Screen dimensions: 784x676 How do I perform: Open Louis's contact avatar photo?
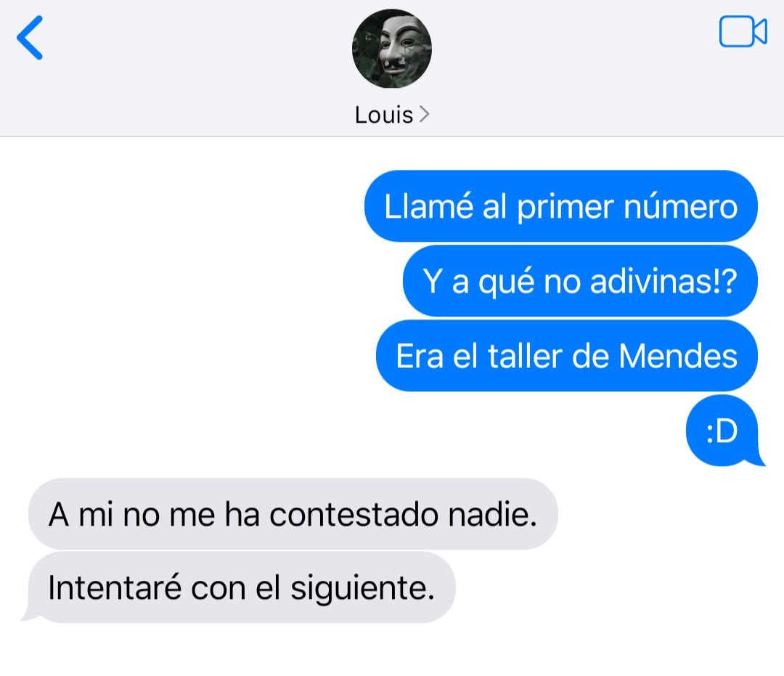point(391,49)
